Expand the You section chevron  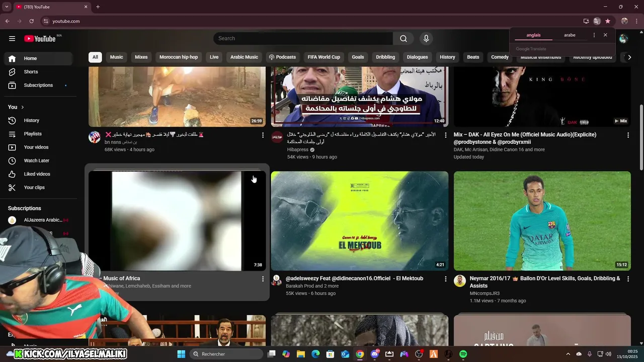(22, 107)
